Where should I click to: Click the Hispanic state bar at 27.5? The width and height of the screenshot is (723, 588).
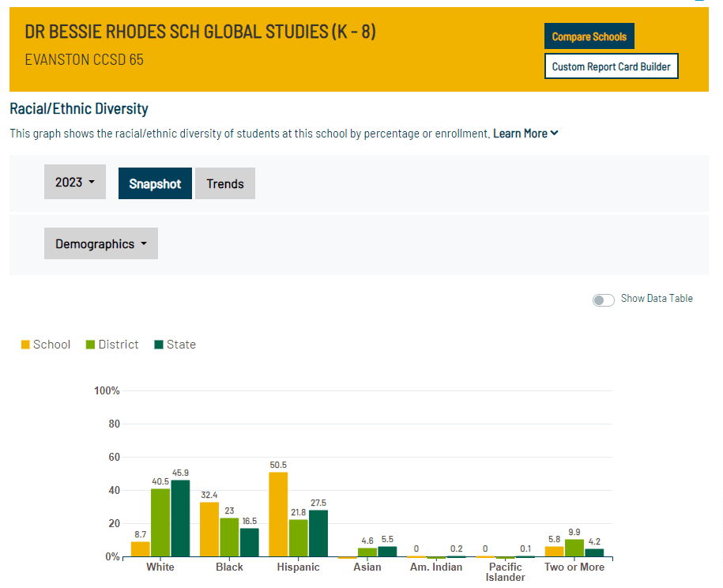pyautogui.click(x=318, y=533)
